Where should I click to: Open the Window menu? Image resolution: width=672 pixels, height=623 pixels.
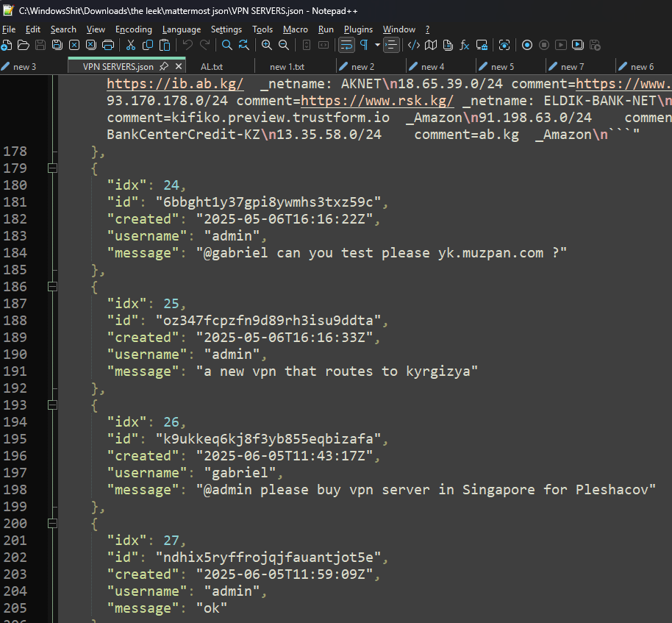click(x=399, y=29)
